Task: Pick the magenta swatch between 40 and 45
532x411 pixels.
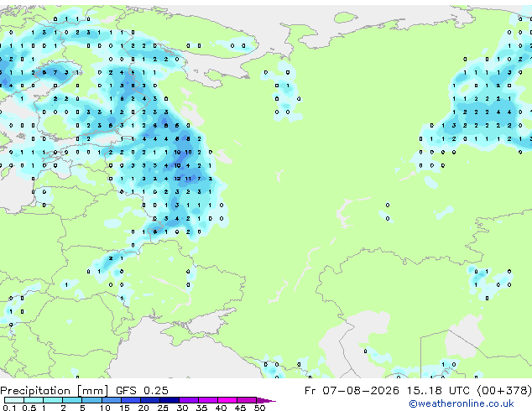Action: (227, 400)
